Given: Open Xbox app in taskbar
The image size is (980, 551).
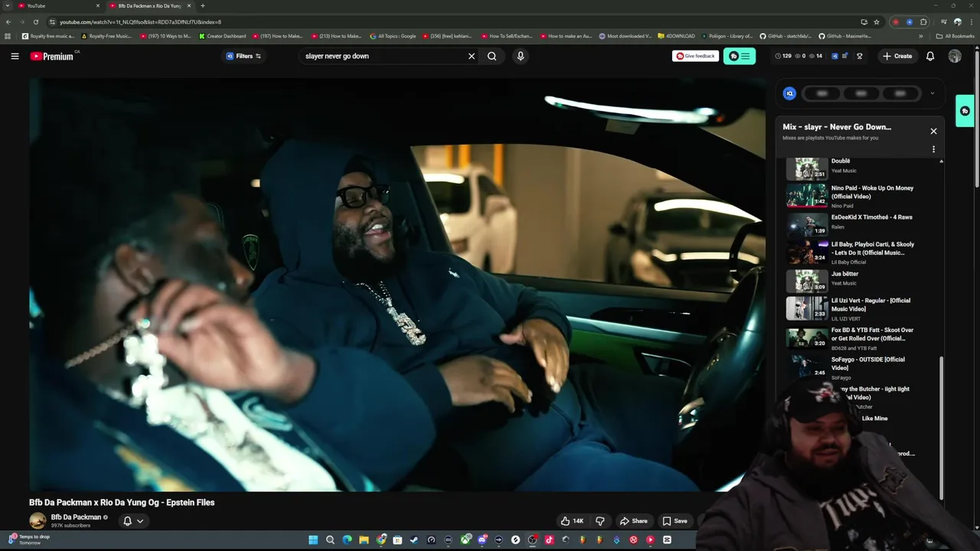Looking at the screenshot, I should tap(465, 540).
